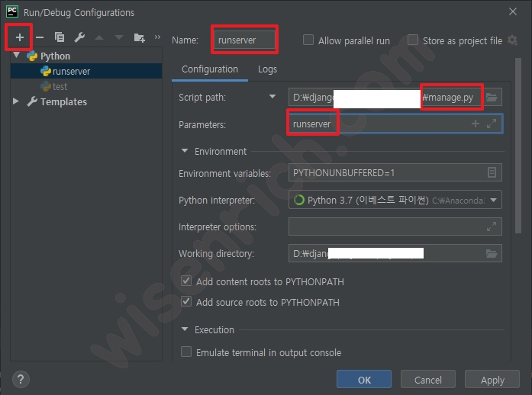Collapse the Execution section

185,329
